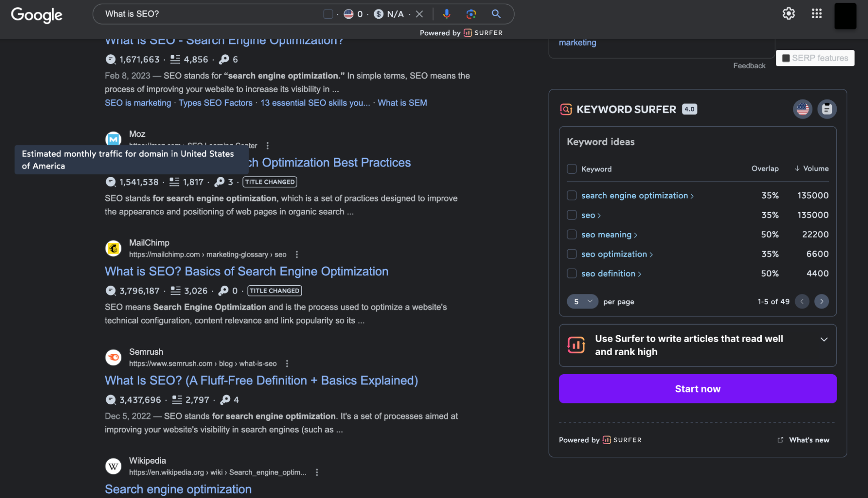Click the Semrush favicon
This screenshot has height=498, width=868.
pos(113,357)
